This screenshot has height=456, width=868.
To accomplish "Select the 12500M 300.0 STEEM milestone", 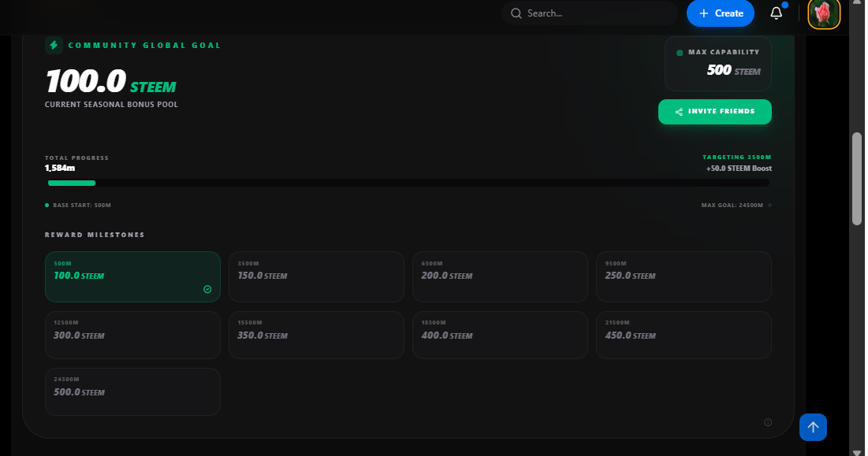I will click(133, 336).
